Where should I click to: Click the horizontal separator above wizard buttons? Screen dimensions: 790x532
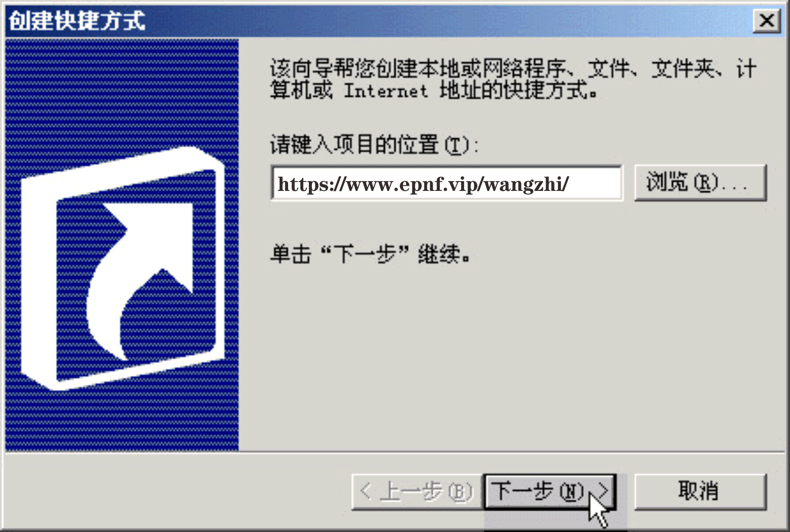coord(395,453)
